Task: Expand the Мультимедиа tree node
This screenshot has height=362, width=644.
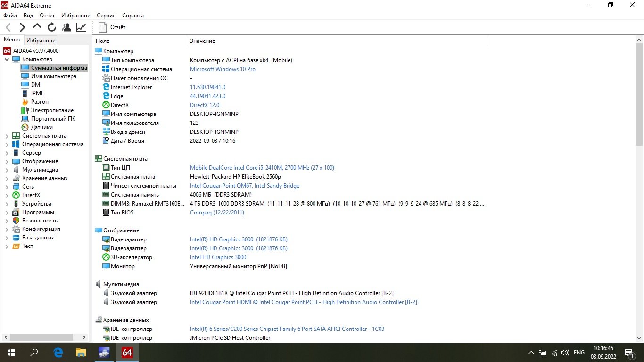Action: coord(7,170)
